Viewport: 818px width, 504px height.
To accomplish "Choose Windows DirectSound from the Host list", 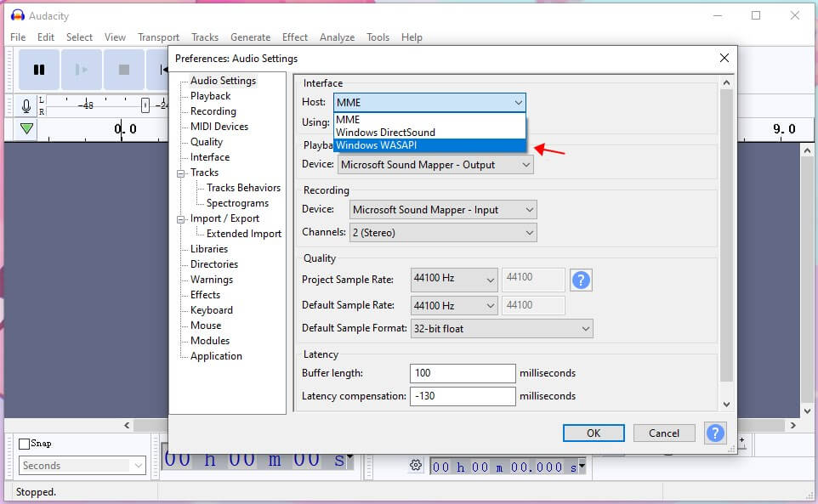I will [x=430, y=133].
